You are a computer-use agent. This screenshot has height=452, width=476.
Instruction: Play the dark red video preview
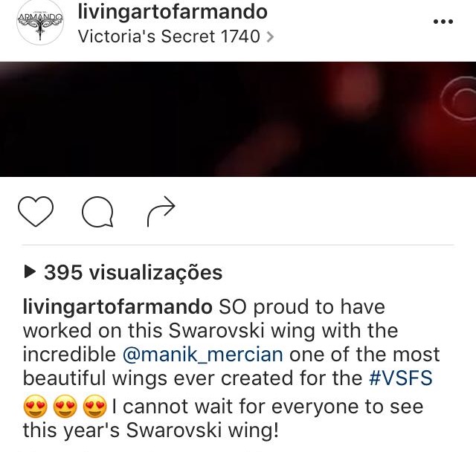pos(238,119)
